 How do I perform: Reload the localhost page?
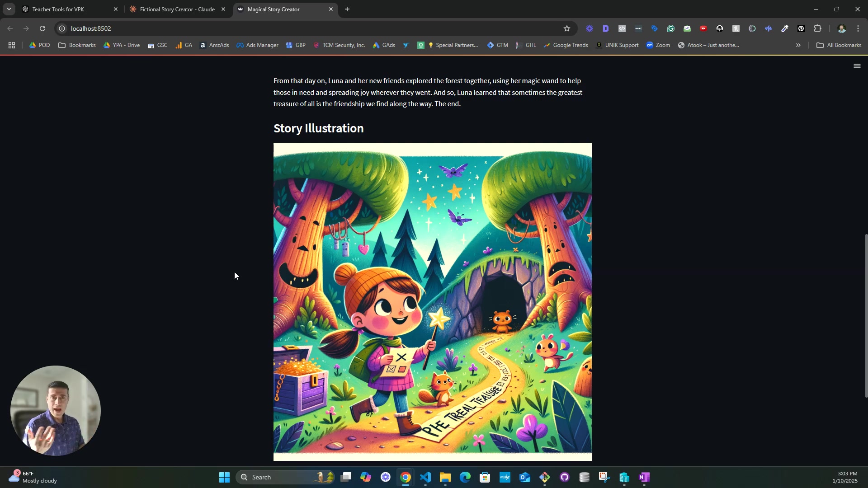tap(42, 28)
